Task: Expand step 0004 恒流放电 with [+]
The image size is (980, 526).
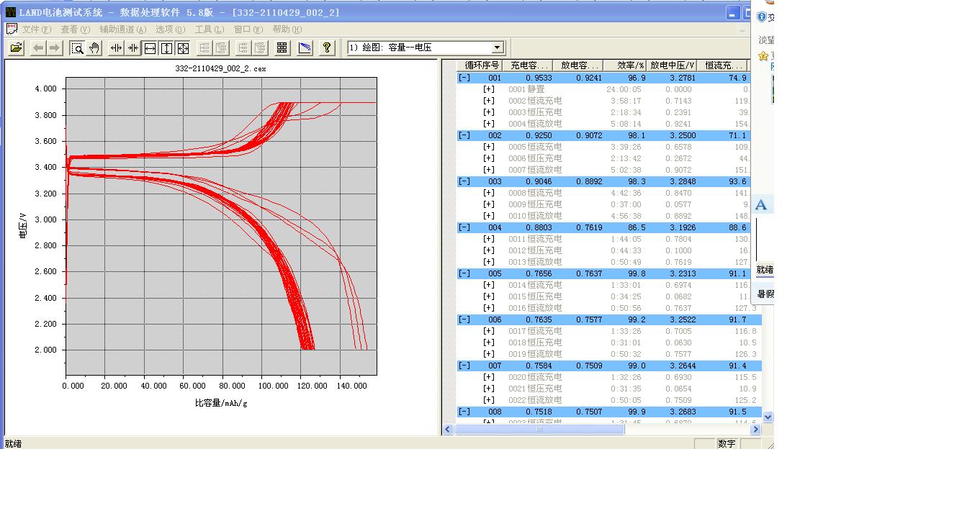Action: coord(489,124)
